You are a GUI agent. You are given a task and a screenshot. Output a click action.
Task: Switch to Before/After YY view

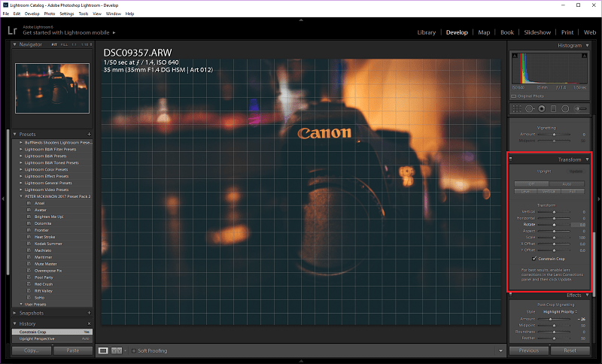117,350
